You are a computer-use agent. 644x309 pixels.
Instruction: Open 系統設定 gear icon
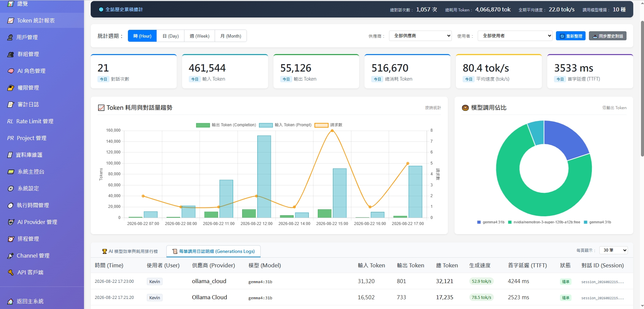[11, 188]
